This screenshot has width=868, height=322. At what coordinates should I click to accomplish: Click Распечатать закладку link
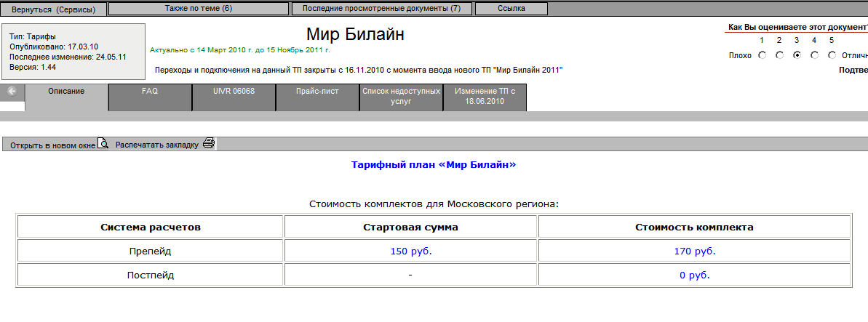[156, 145]
